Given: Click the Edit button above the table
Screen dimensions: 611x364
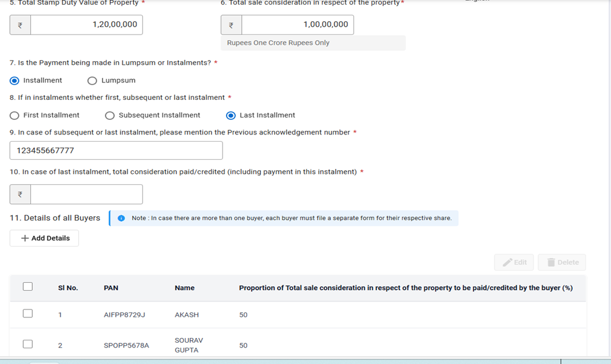Looking at the screenshot, I should pos(515,262).
